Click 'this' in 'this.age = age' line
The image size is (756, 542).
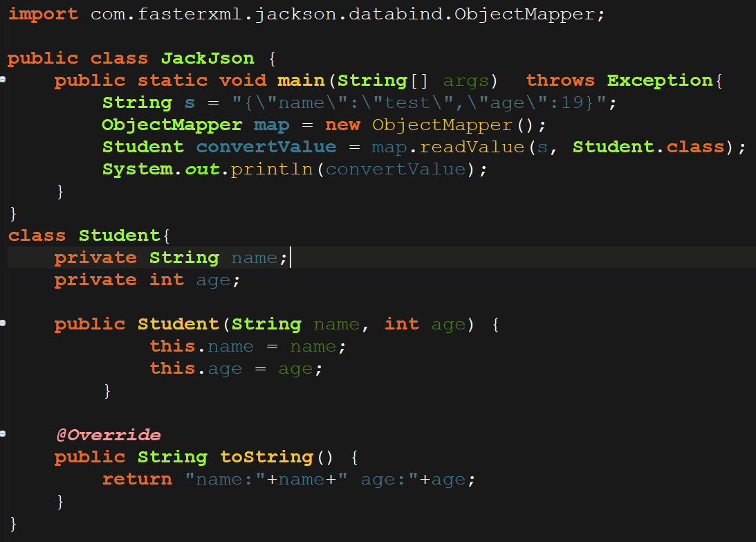coord(172,368)
